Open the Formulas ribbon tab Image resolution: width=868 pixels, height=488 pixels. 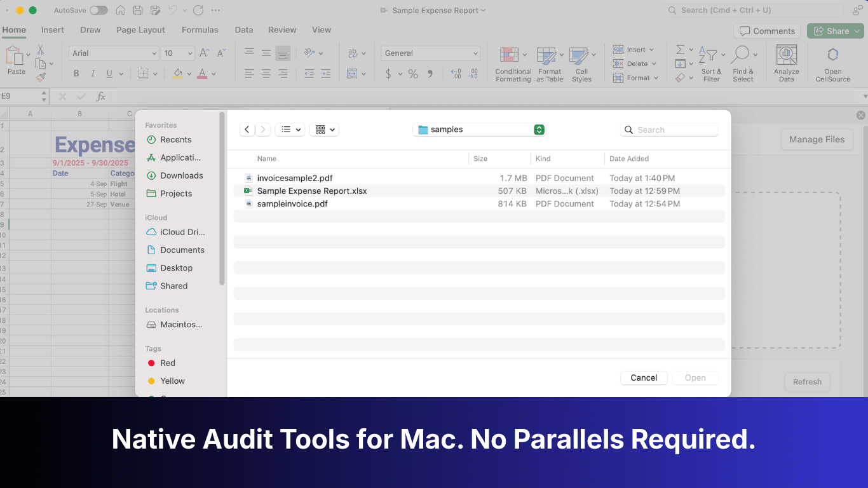[200, 30]
